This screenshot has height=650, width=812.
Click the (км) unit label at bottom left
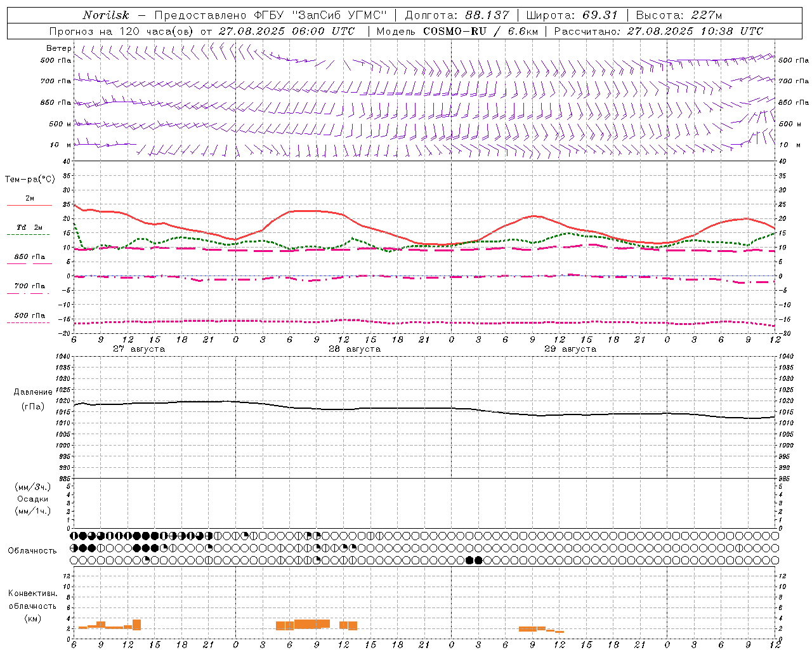[32, 618]
